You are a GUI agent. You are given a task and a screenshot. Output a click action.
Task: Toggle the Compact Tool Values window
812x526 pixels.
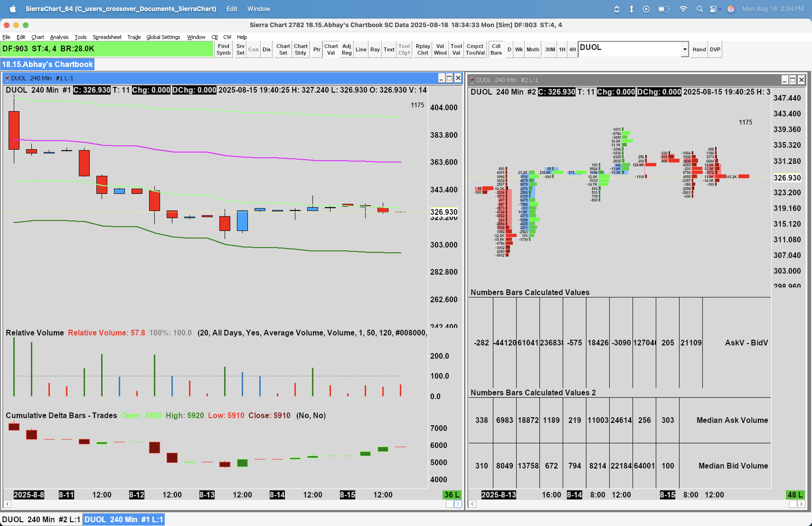[475, 49]
